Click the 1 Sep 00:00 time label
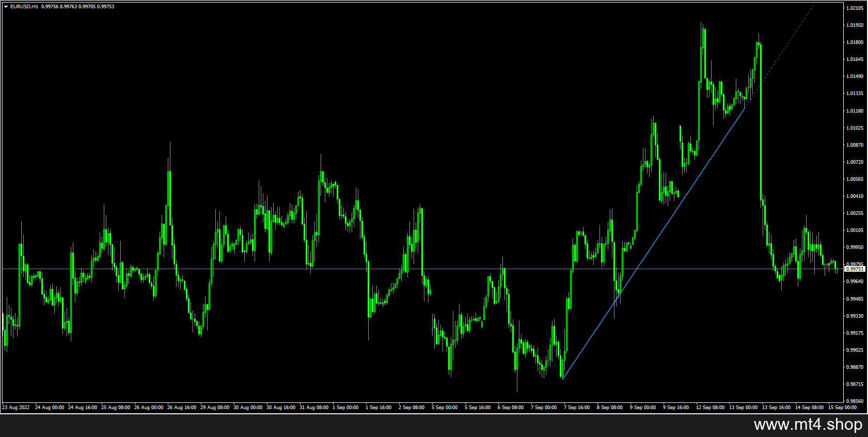The height and width of the screenshot is (437, 868). point(345,408)
